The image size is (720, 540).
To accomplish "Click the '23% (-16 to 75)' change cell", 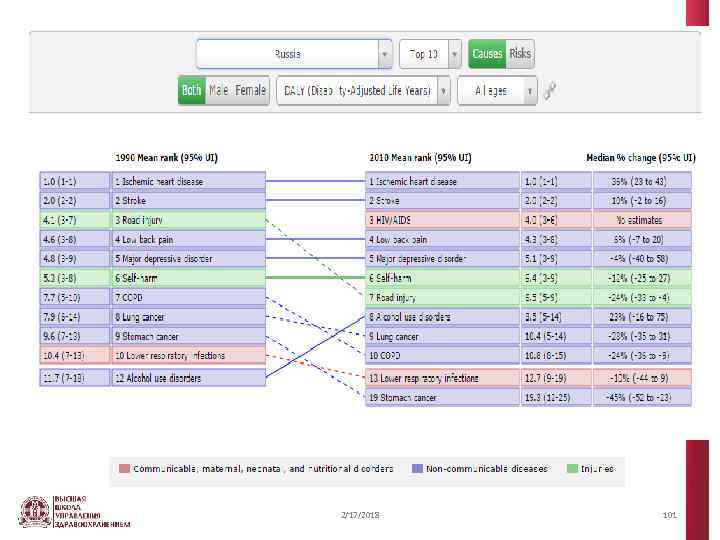I will coord(642,317).
